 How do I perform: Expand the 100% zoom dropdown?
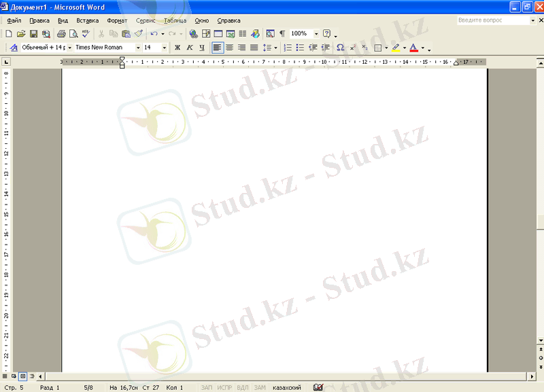pos(316,33)
